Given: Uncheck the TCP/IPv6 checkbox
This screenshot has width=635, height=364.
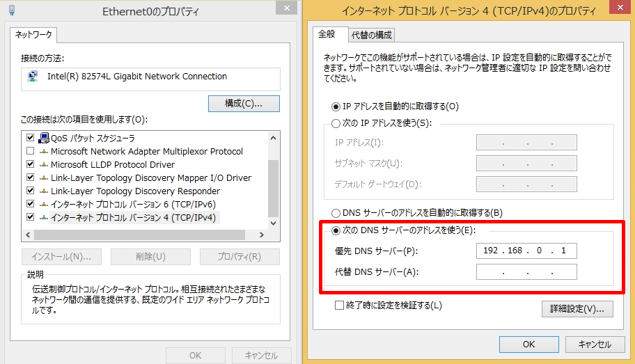Looking at the screenshot, I should click(30, 204).
